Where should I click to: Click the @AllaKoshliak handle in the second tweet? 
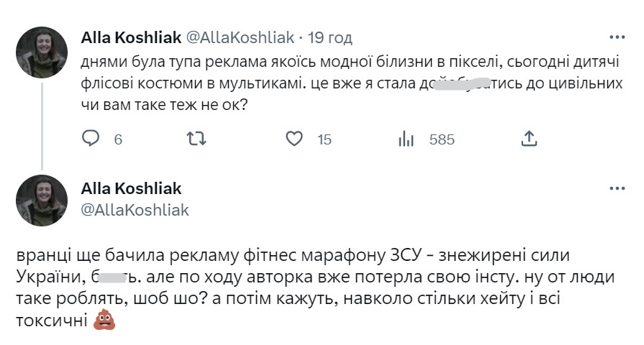click(136, 210)
